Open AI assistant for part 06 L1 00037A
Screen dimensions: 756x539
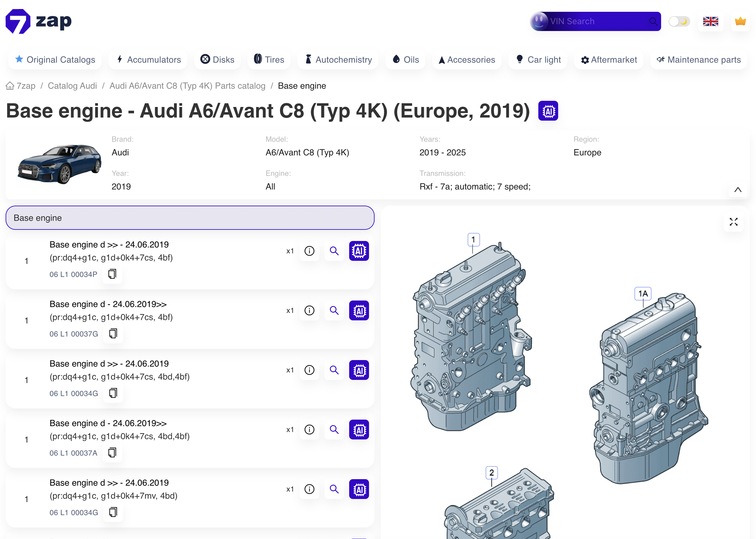pos(358,430)
